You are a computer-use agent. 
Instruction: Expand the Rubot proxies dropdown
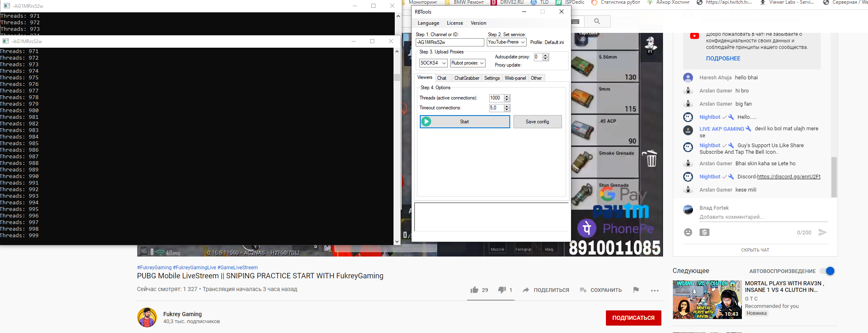tap(467, 63)
